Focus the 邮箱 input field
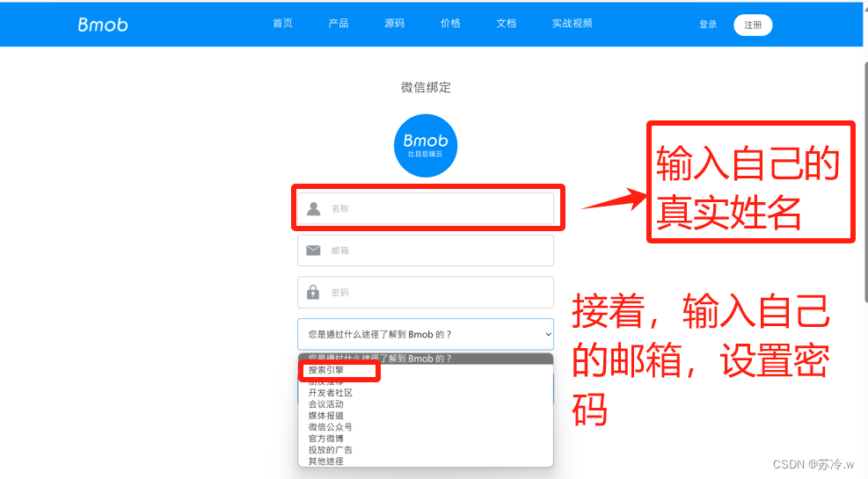Image resolution: width=868 pixels, height=479 pixels. click(426, 250)
